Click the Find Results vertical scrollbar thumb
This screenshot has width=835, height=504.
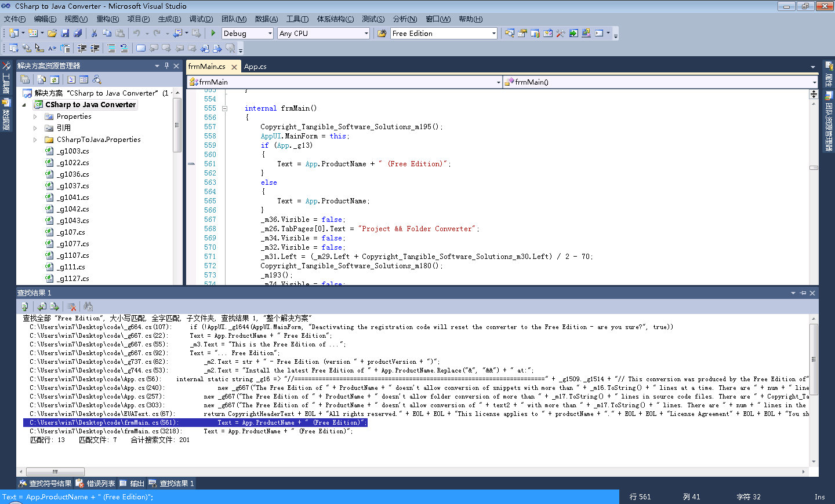click(814, 359)
